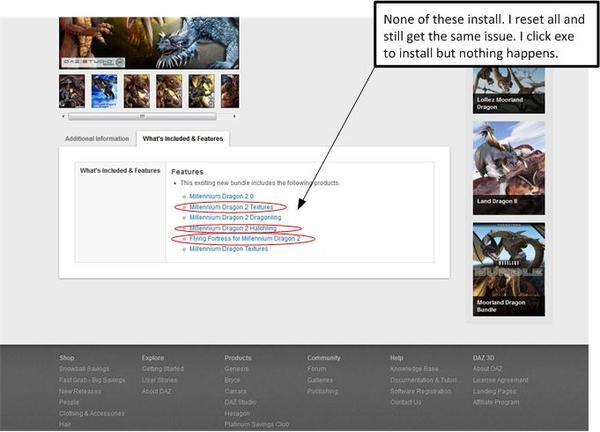Open About DAZ under DAZ 3D
The height and width of the screenshot is (432, 600).
click(487, 369)
